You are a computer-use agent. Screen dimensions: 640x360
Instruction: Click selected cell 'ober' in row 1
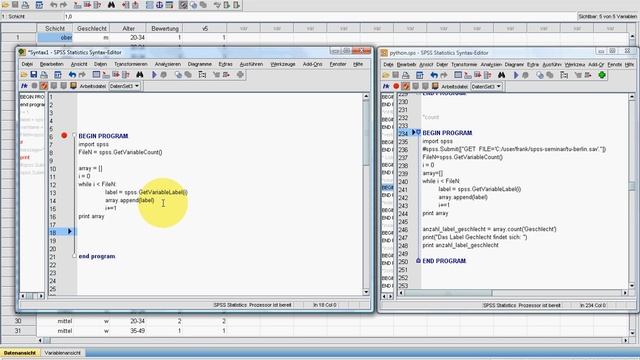[55, 37]
